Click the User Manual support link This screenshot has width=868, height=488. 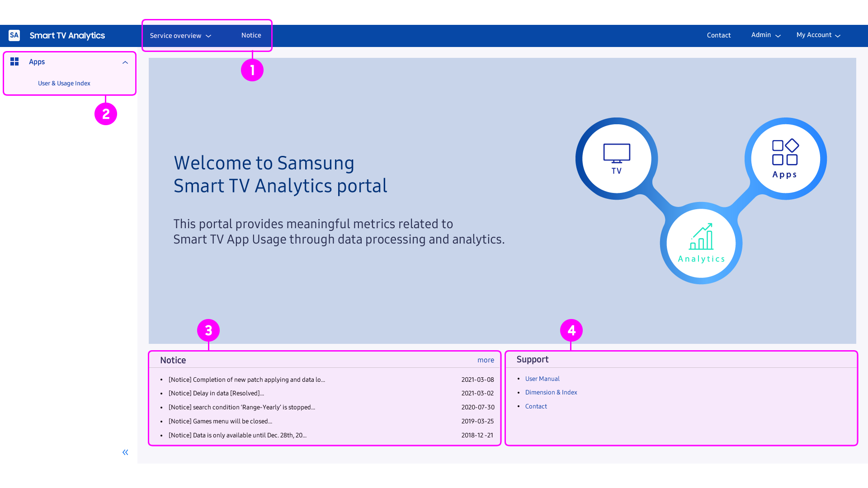(542, 378)
